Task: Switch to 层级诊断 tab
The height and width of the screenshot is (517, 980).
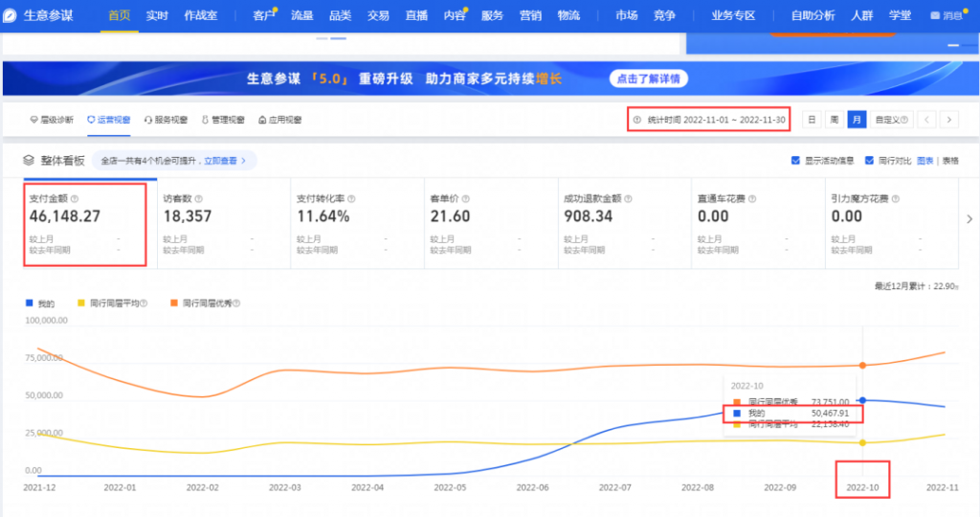Action: pos(52,120)
